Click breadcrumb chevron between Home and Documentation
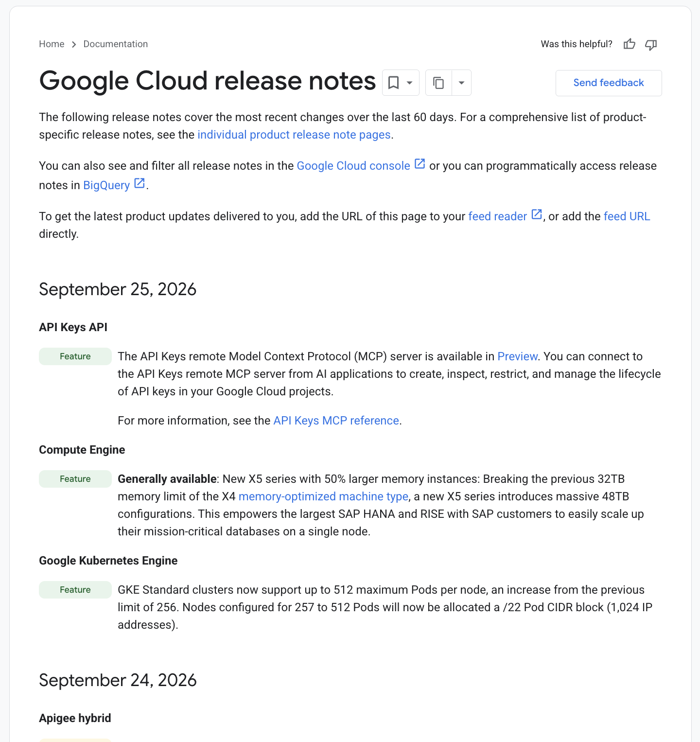Viewport: 700px width, 742px height. (x=74, y=44)
